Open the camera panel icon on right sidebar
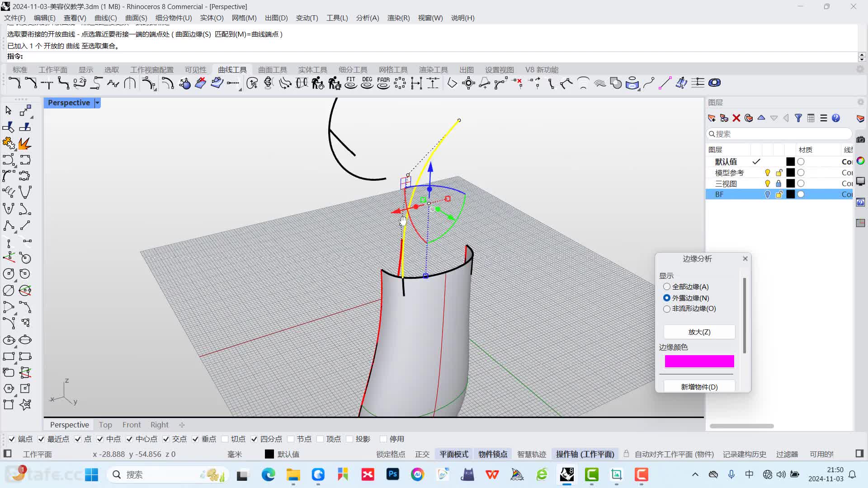Screen dimensions: 868x488 point(861,140)
